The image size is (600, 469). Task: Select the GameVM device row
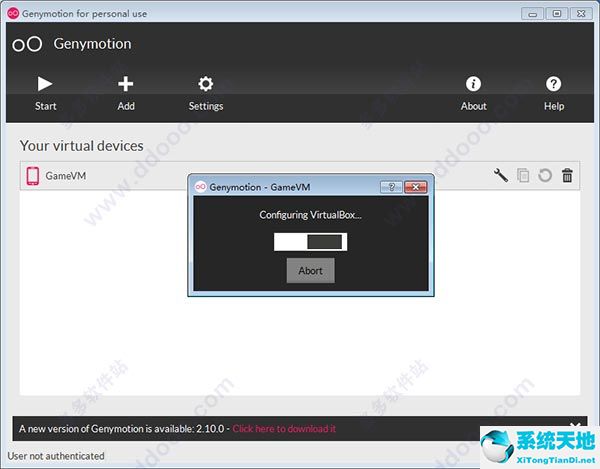click(x=300, y=176)
